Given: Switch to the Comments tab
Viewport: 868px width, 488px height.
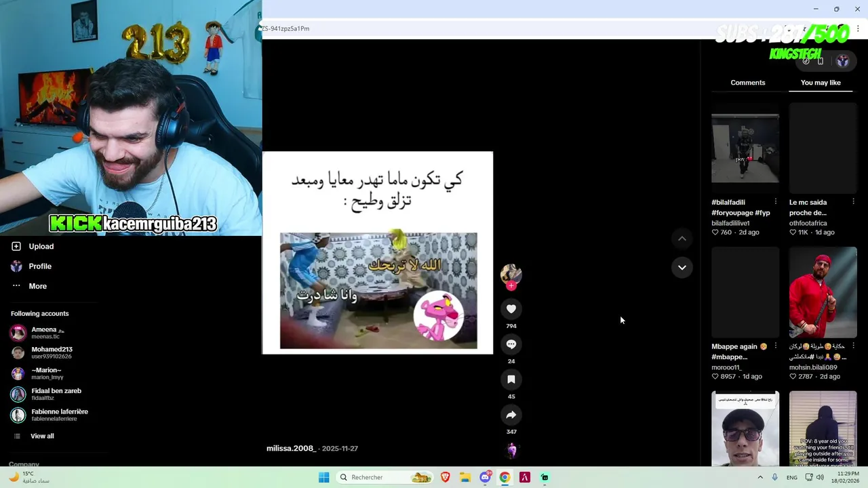Looking at the screenshot, I should [748, 83].
